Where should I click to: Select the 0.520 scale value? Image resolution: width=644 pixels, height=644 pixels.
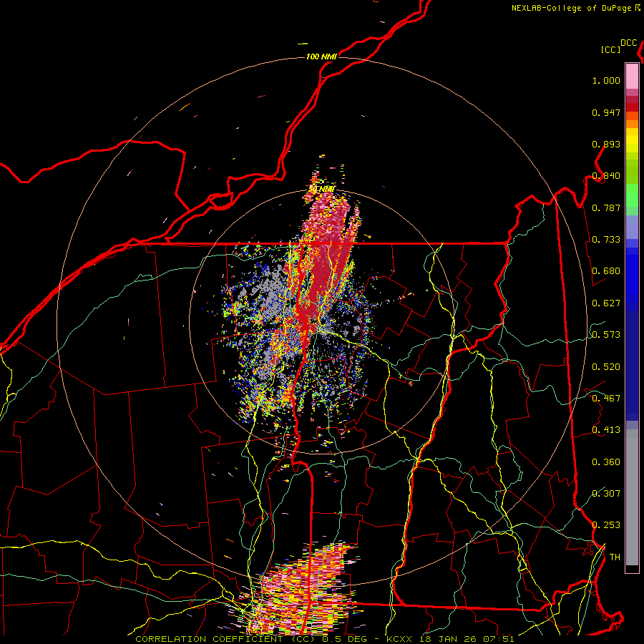606,366
